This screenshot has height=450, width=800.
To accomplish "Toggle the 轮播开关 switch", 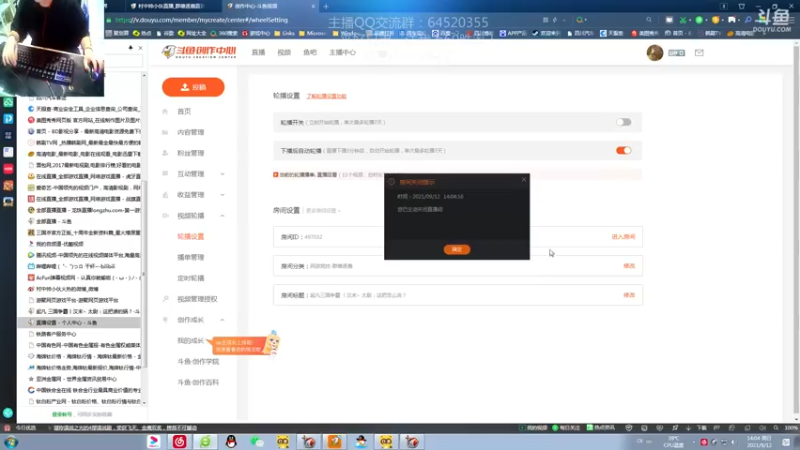I will click(623, 122).
